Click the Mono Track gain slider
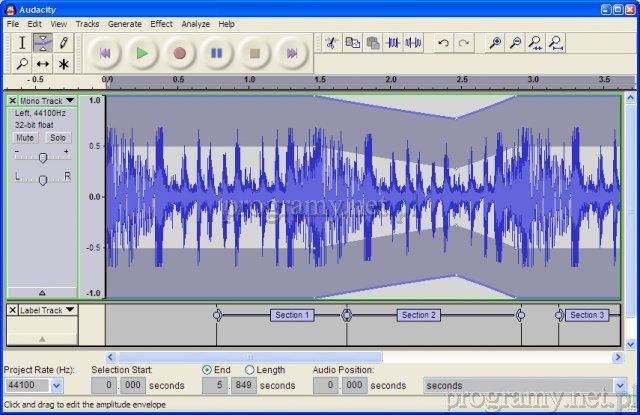Viewport: 640px width, 415px height. coord(42,156)
